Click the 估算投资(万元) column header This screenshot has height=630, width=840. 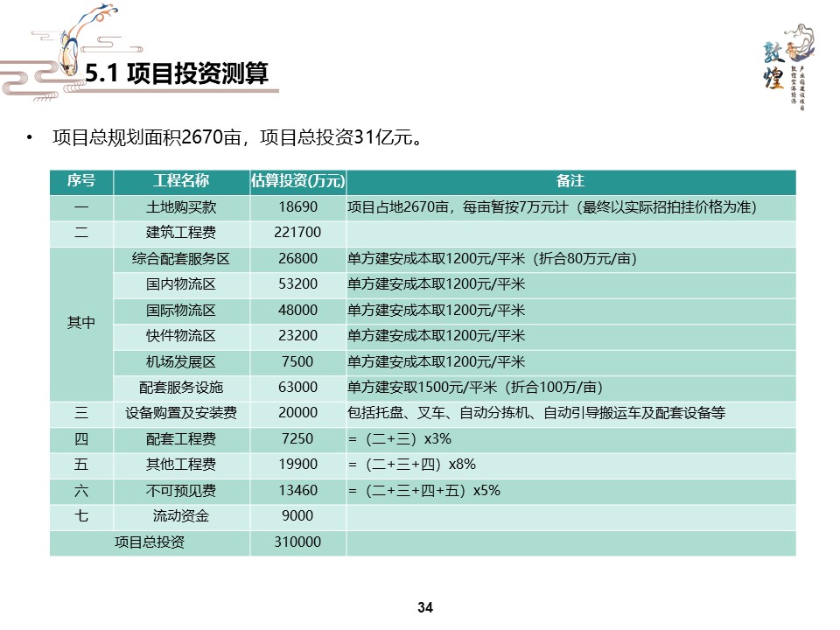click(297, 181)
